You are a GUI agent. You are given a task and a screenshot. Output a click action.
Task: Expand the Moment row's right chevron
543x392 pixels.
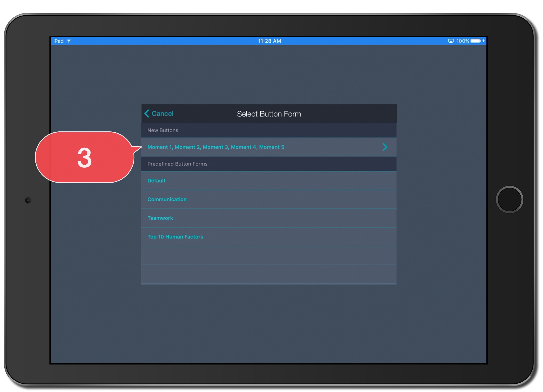385,147
